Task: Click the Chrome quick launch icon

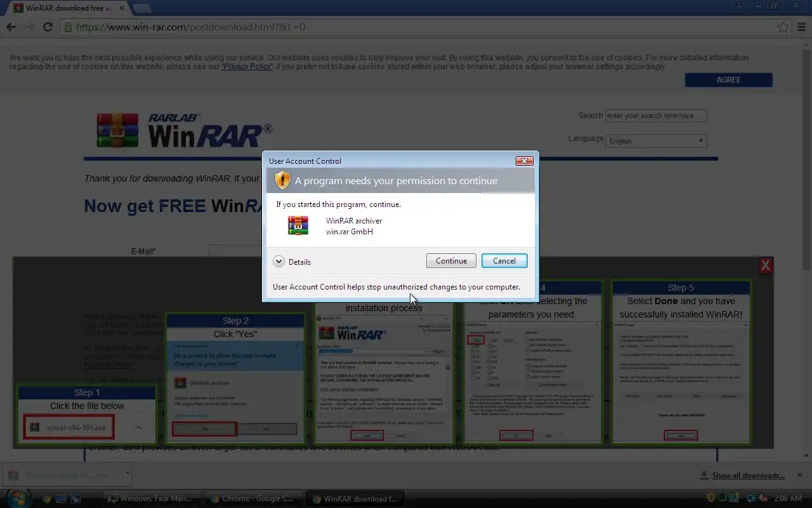Action: [47, 499]
